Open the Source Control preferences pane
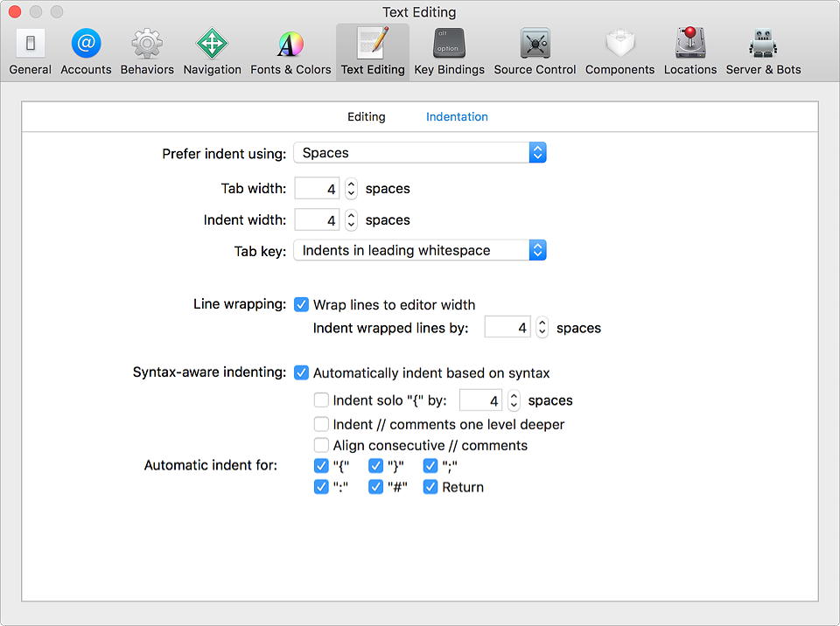 click(535, 52)
